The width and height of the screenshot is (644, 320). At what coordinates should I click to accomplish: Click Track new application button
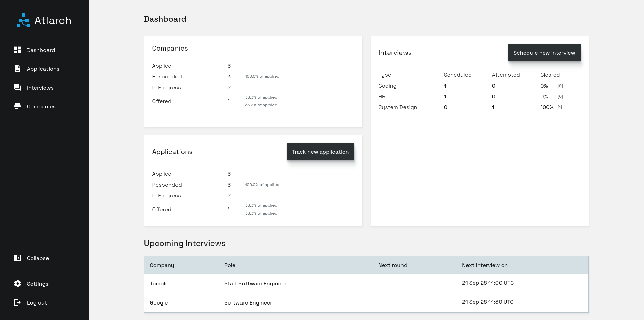pos(320,152)
